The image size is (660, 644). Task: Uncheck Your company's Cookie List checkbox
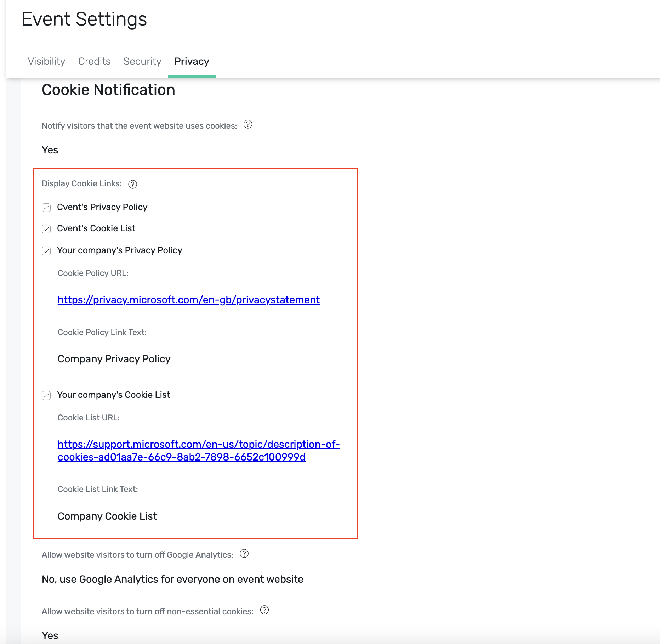pos(46,395)
